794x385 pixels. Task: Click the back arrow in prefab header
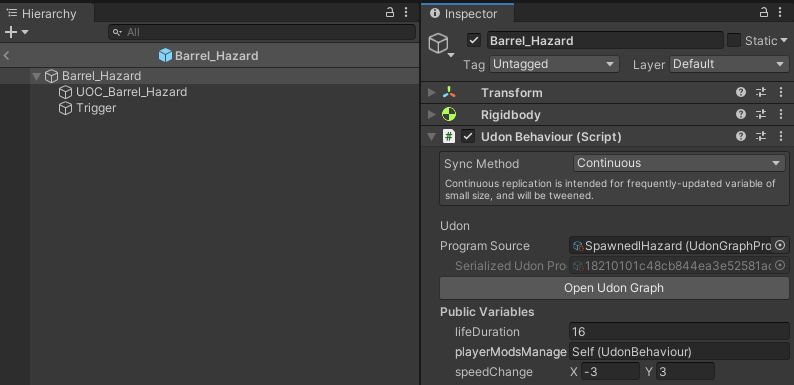click(7, 56)
